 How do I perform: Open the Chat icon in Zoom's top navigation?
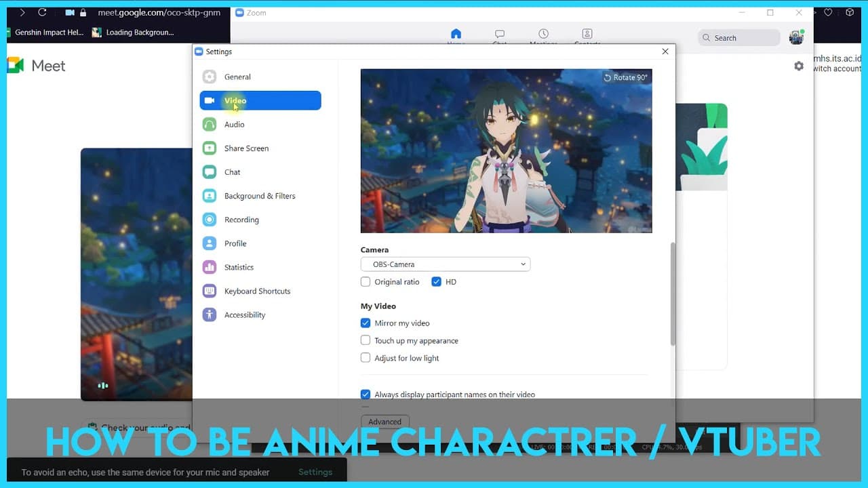(x=500, y=35)
